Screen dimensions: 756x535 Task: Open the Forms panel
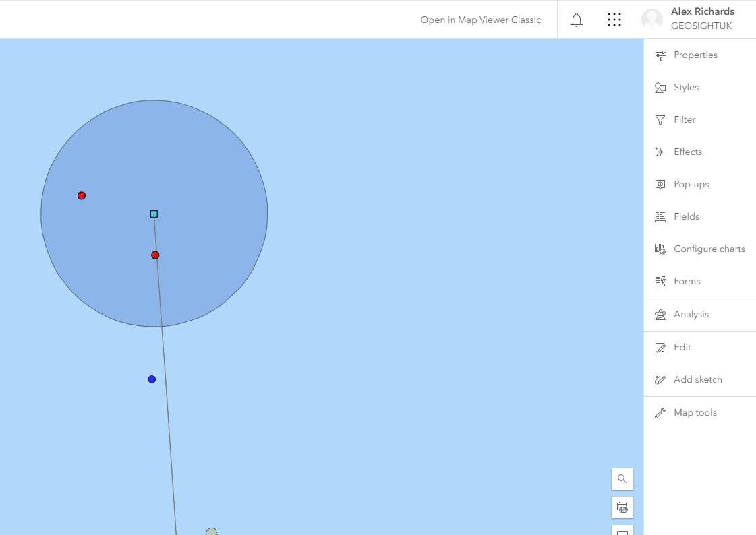(x=687, y=281)
